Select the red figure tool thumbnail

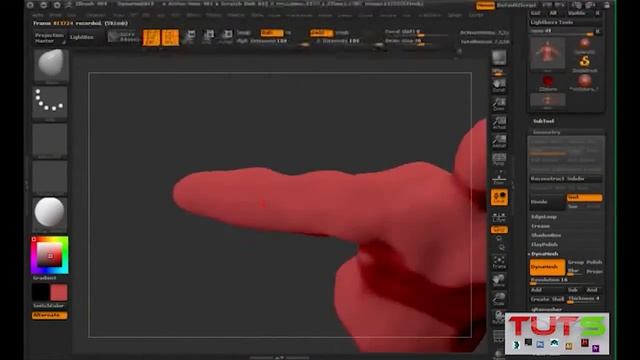547,53
